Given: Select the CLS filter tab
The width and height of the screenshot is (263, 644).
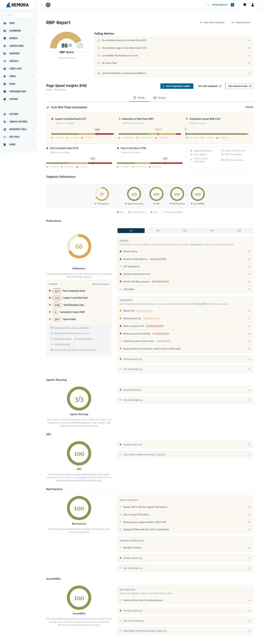Looking at the screenshot, I should [239, 231].
